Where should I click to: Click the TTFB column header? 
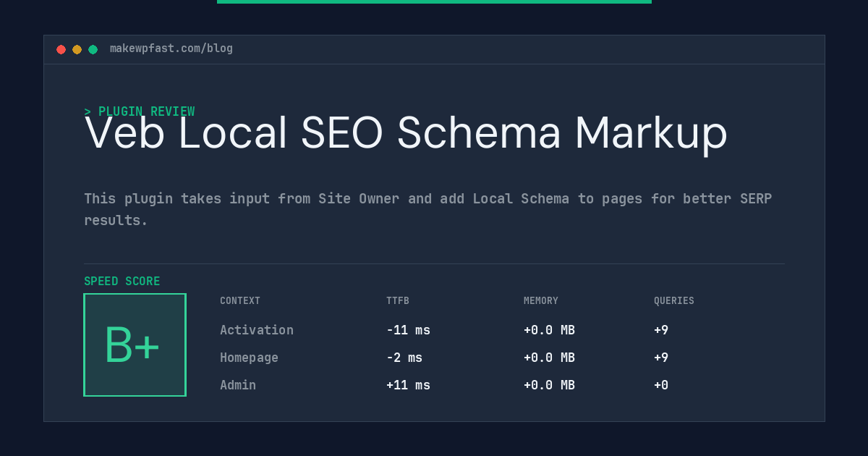(x=398, y=301)
